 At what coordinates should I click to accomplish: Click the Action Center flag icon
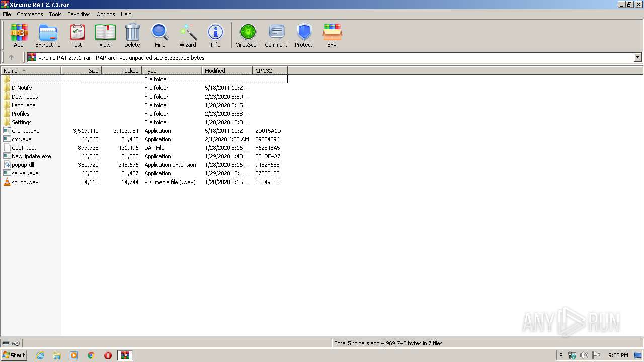tap(596, 355)
